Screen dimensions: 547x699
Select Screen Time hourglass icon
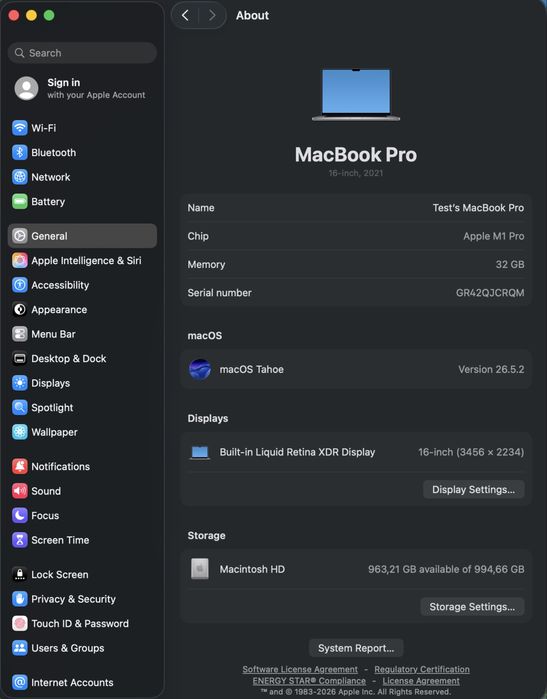20,540
